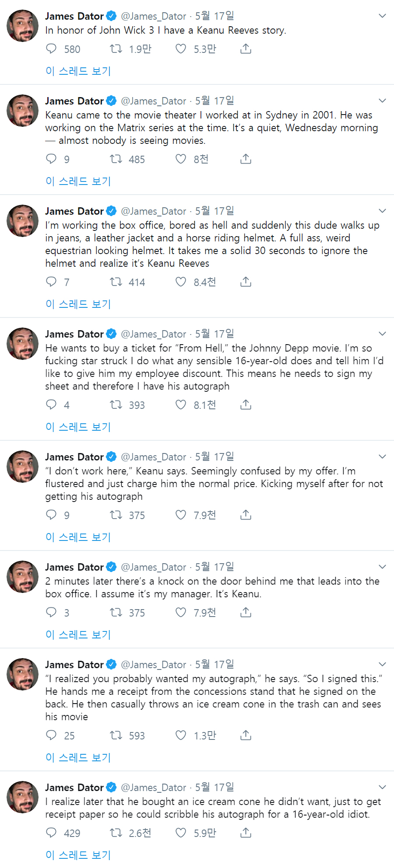The image size is (394, 868).
Task: Share the Sydney movie theater tweet
Action: [x=246, y=159]
